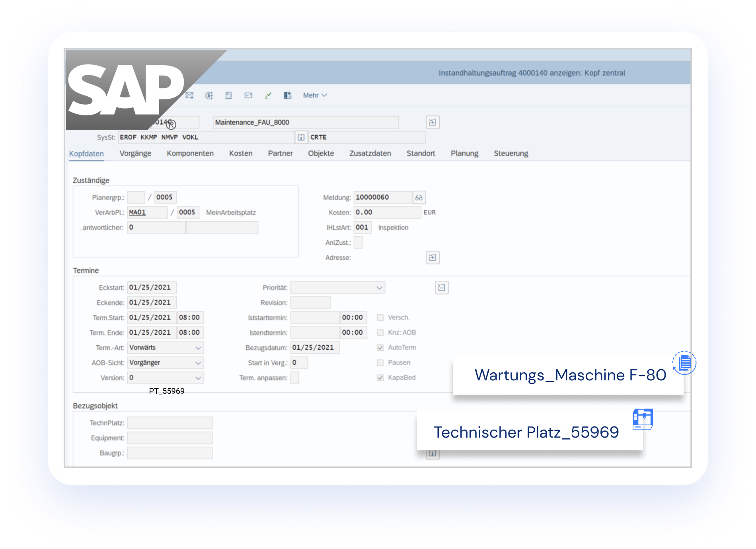
Task: Click the SysSt status field EROF KKMP
Action: pyautogui.click(x=206, y=137)
